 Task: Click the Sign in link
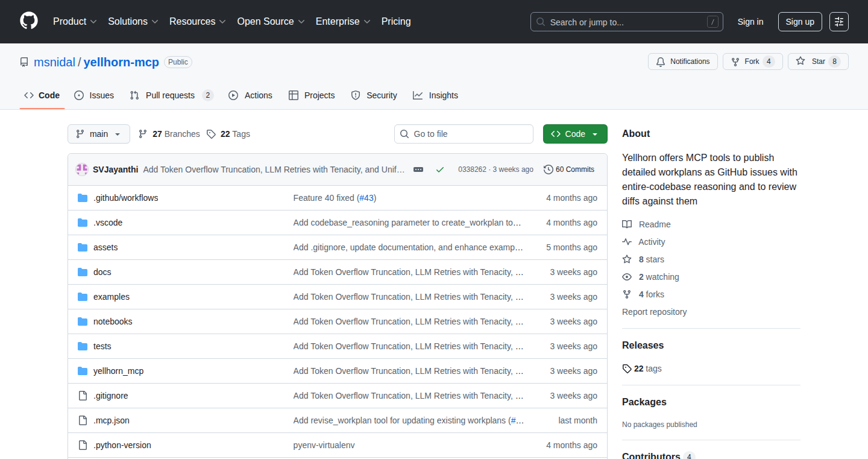[x=750, y=22]
